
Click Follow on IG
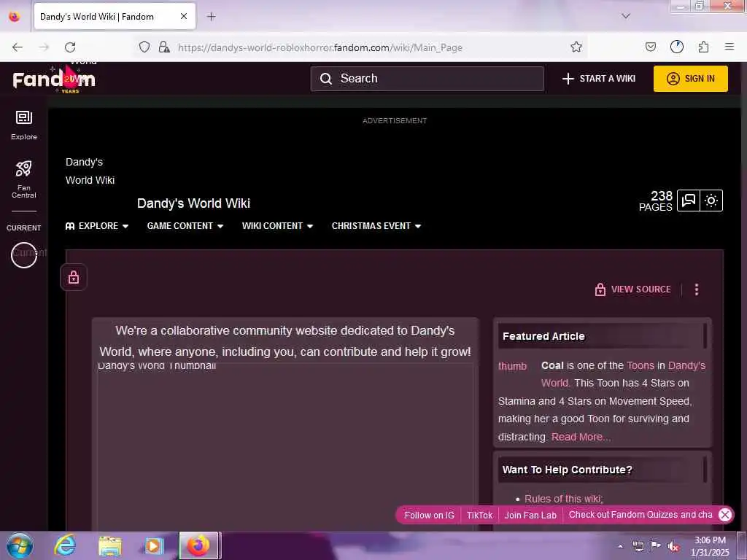point(429,516)
